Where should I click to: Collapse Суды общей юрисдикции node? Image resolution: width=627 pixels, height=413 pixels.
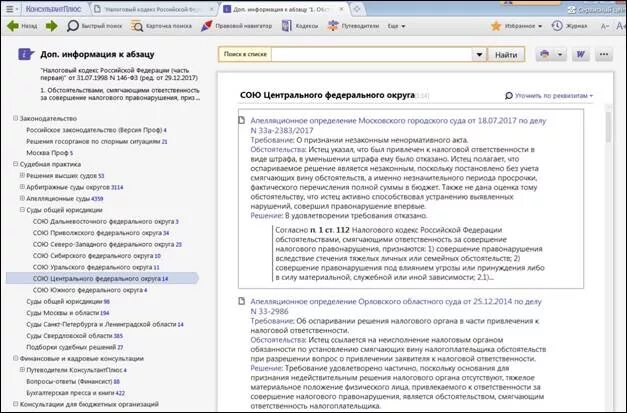pos(22,209)
